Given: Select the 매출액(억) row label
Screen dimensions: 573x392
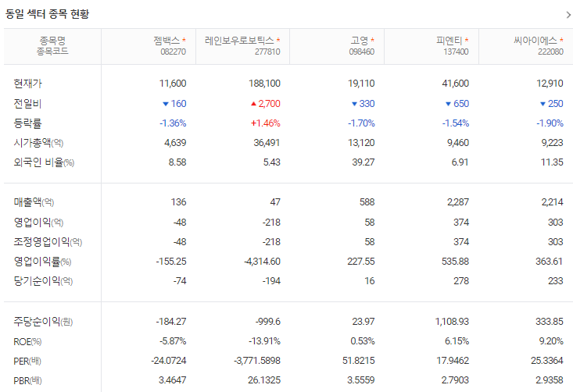Looking at the screenshot, I should [x=34, y=202].
